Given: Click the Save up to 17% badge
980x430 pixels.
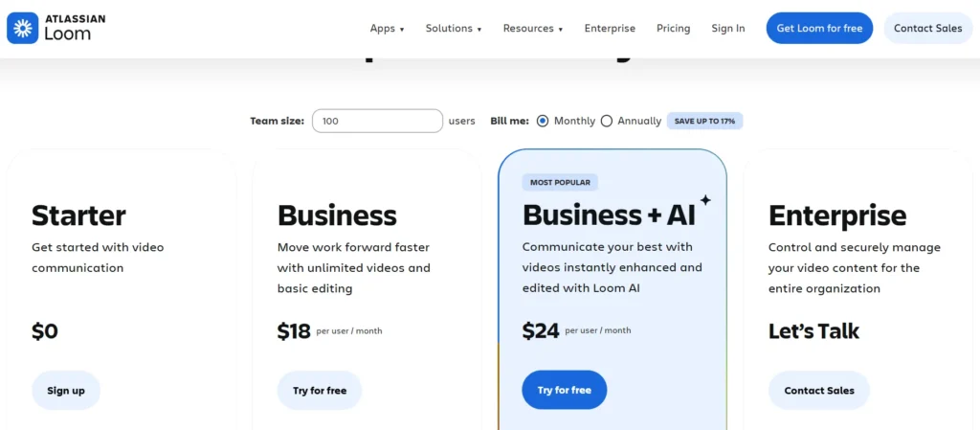Looking at the screenshot, I should click(x=704, y=121).
